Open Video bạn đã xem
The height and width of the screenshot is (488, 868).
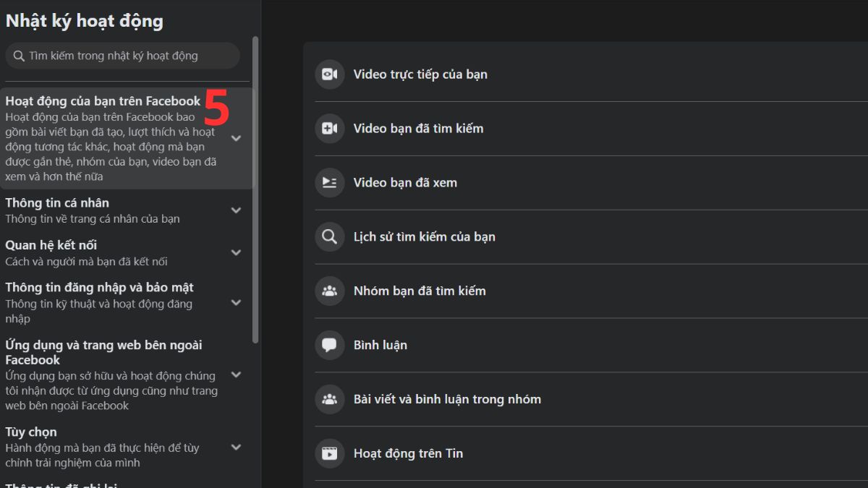pyautogui.click(x=405, y=182)
